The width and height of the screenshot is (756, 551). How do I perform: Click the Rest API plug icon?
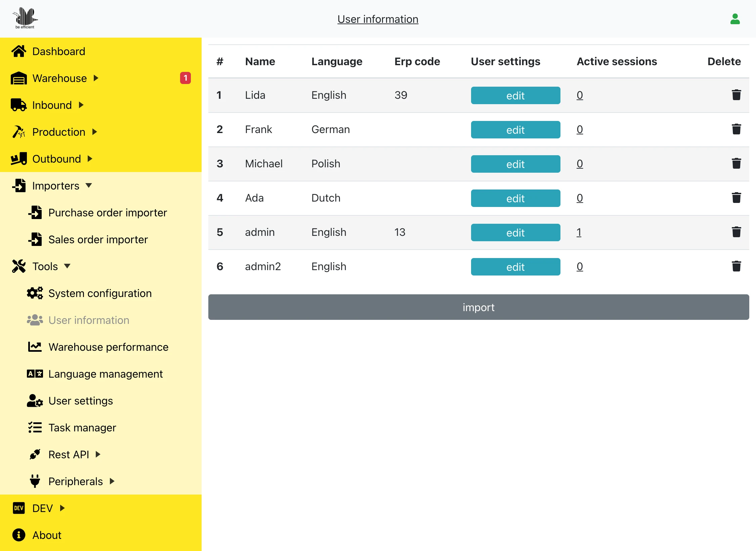35,454
